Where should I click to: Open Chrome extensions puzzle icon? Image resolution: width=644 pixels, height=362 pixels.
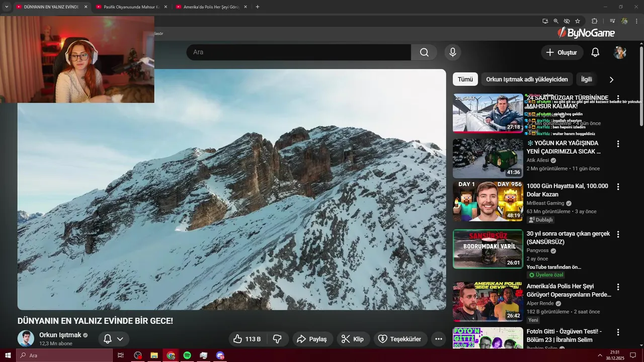point(594,21)
